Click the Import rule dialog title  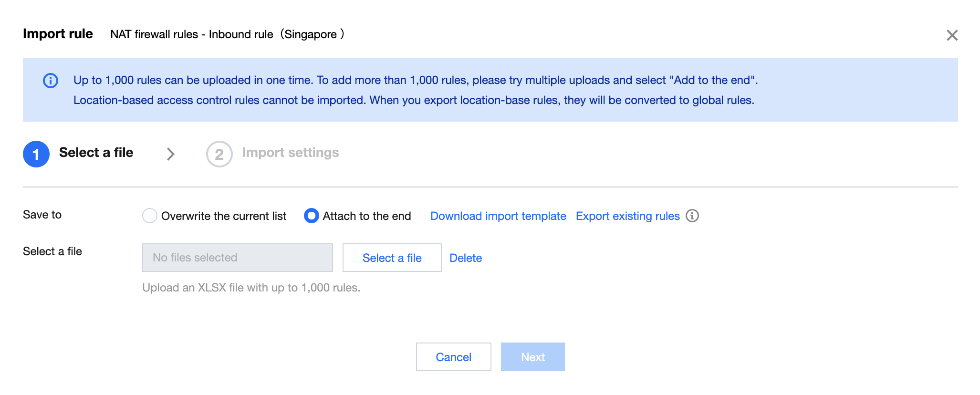58,34
